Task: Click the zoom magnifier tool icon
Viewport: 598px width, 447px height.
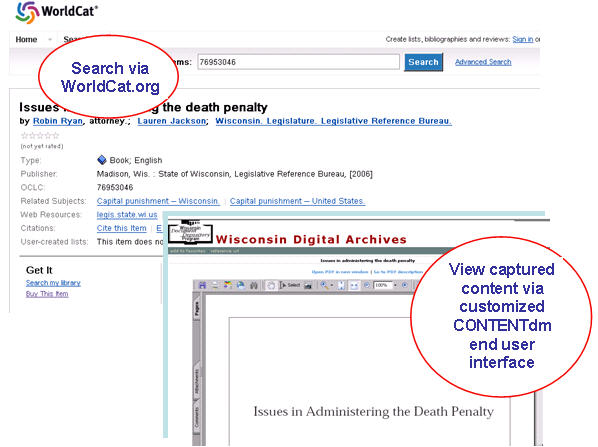Action: click(324, 285)
